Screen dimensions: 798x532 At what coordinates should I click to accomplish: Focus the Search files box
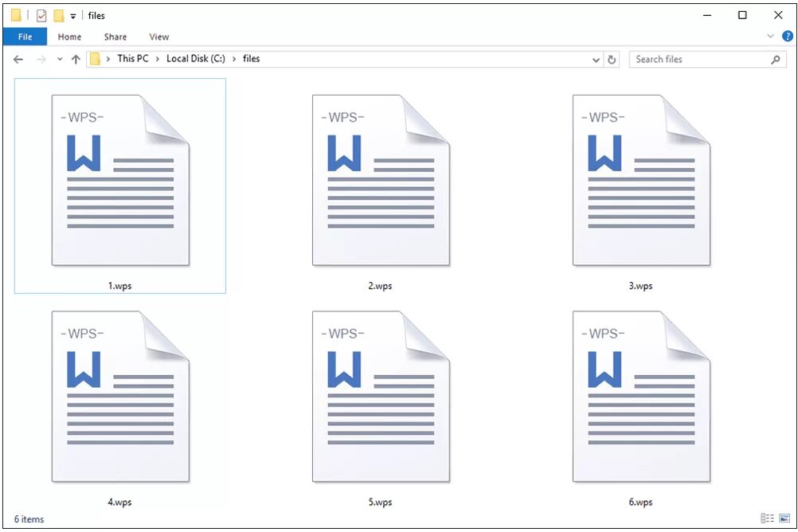tap(708, 60)
